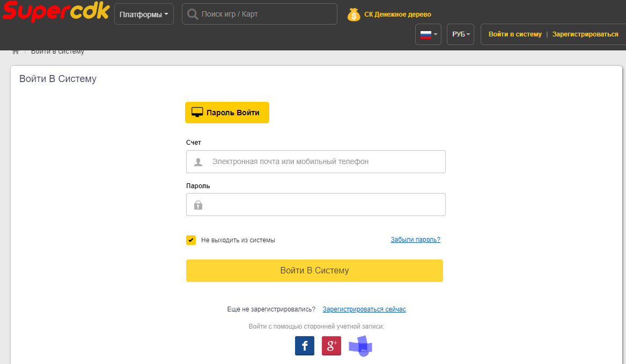Open the Платформы dropdown
This screenshot has width=626, height=364.
[x=144, y=14]
